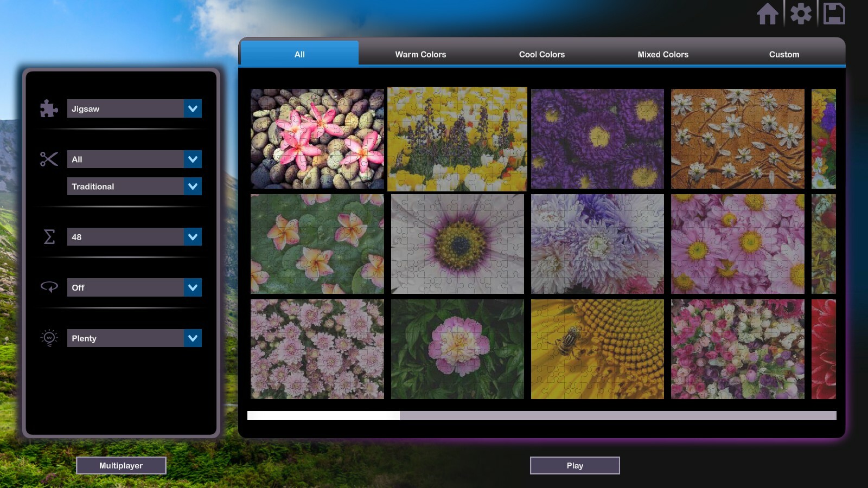Open the Cool Colors tab

coord(541,54)
